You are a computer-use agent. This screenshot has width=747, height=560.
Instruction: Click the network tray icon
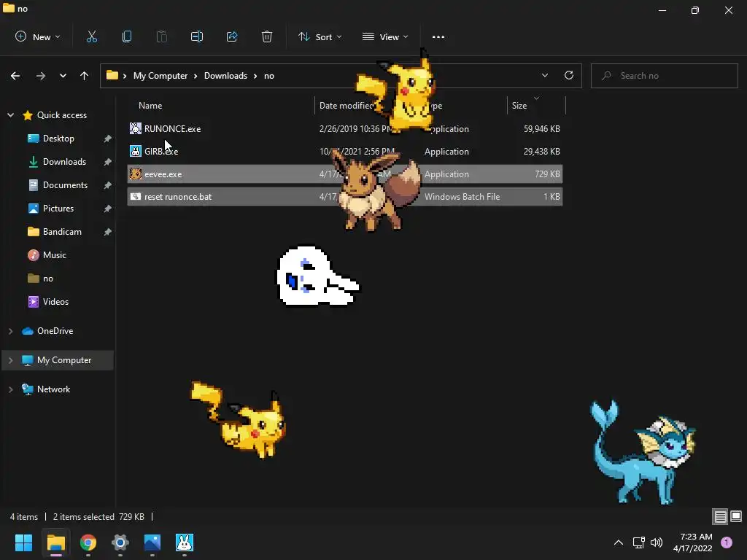(638, 542)
